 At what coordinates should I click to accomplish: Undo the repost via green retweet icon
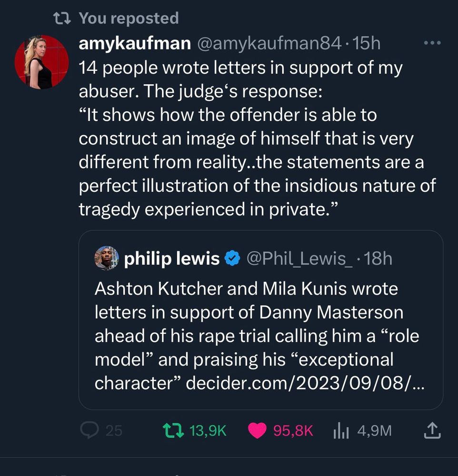[171, 431]
